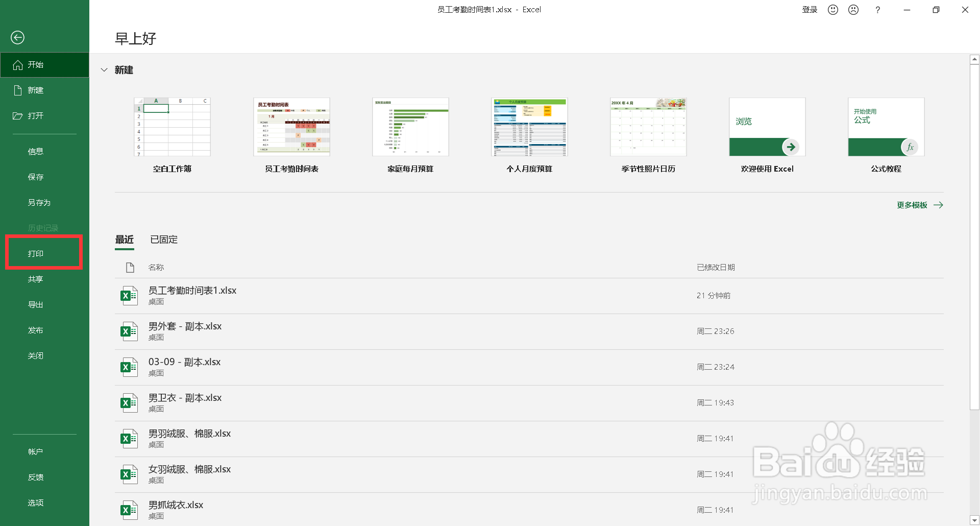Send a frown feedback icon
Screen dimensions: 980x526
[x=853, y=10]
